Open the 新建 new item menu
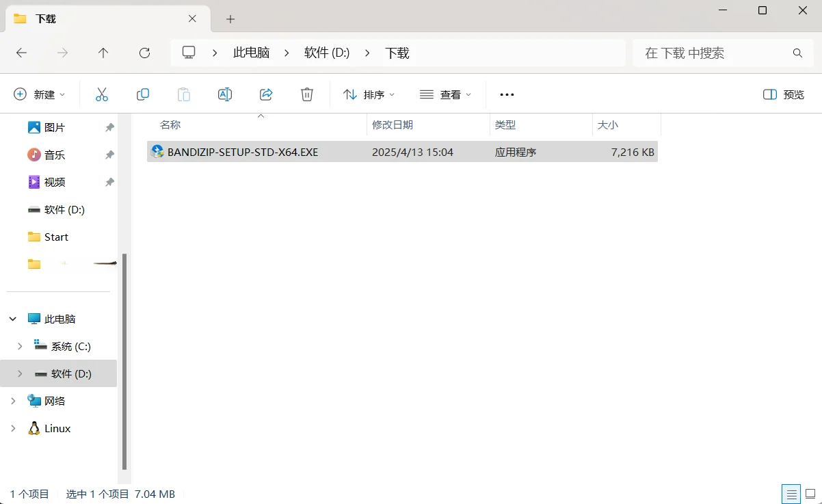Viewport: 822px width, 504px height. pos(40,94)
